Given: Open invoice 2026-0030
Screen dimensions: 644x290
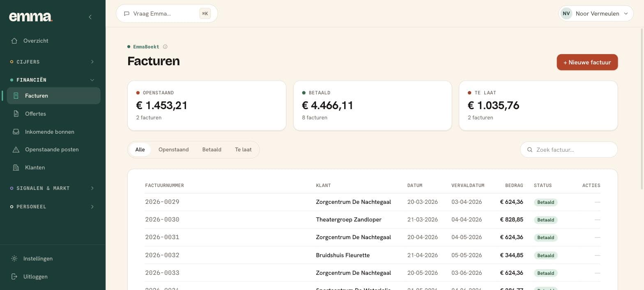Looking at the screenshot, I should click(162, 219).
